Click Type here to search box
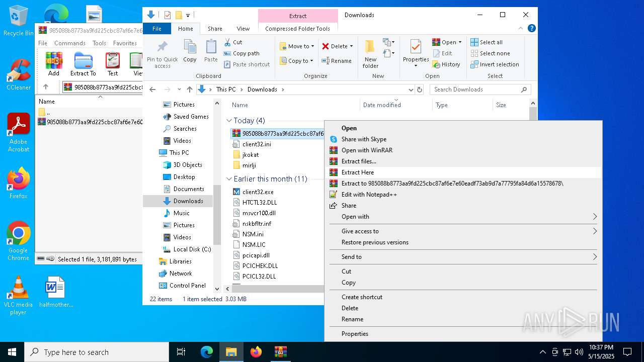This screenshot has width=644, height=362. 97,352
